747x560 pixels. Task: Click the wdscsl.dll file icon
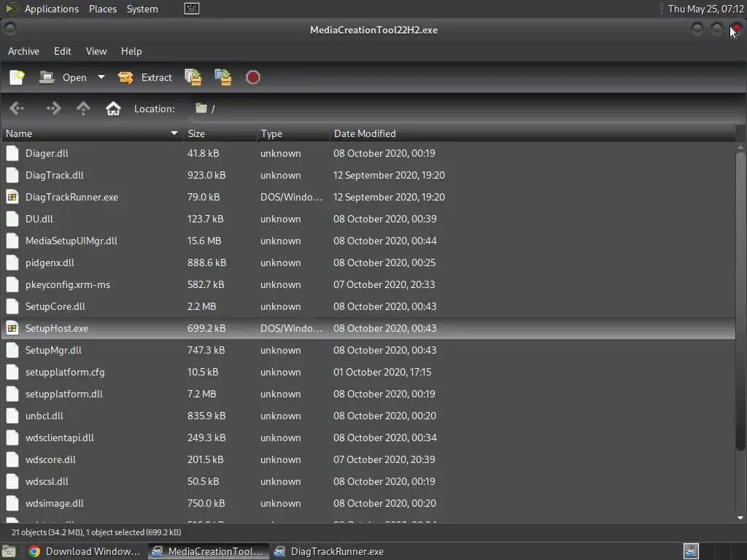click(12, 482)
